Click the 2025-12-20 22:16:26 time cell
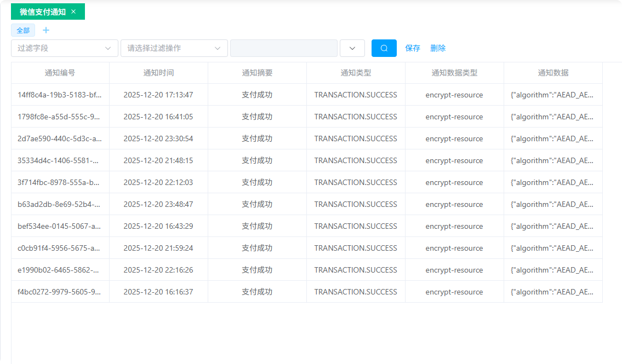The width and height of the screenshot is (622, 364). click(x=158, y=270)
